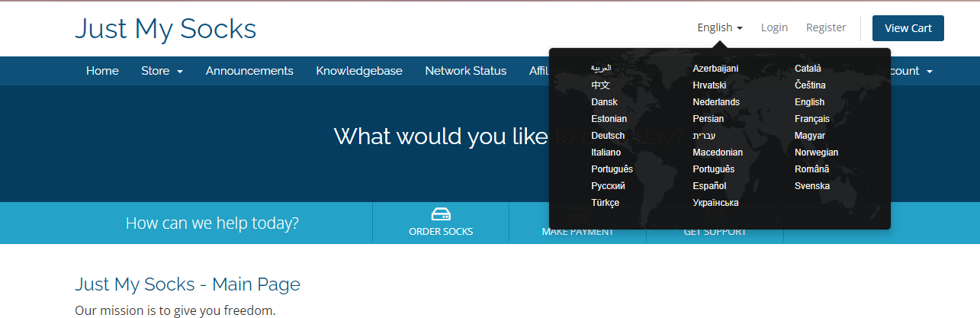Choose Norwegian language
Viewport: 980px width, 318px height.
[x=816, y=153]
